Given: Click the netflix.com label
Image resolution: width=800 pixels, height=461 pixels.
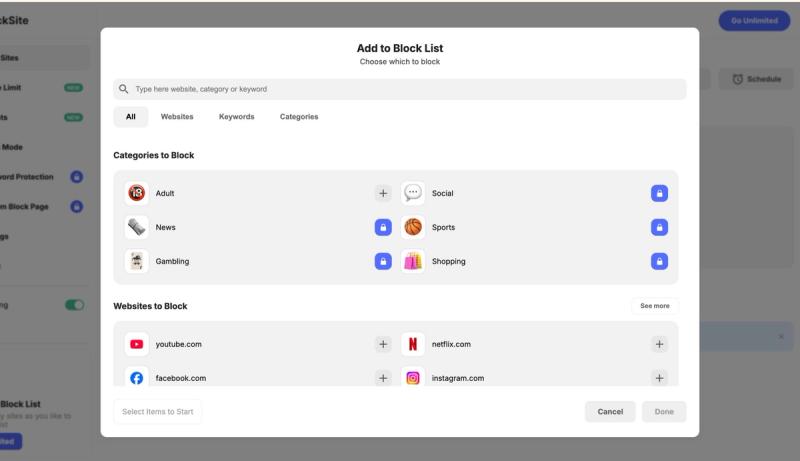Looking at the screenshot, I should point(451,344).
